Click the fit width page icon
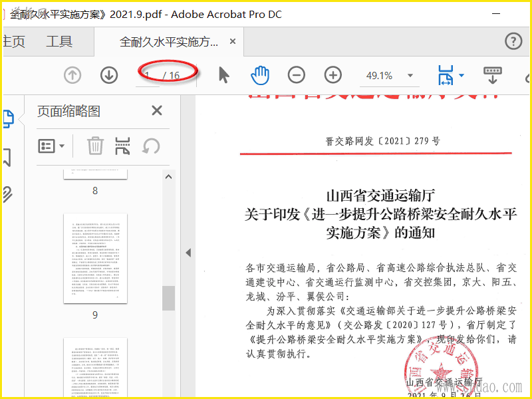The width and height of the screenshot is (532, 399). pyautogui.click(x=446, y=75)
